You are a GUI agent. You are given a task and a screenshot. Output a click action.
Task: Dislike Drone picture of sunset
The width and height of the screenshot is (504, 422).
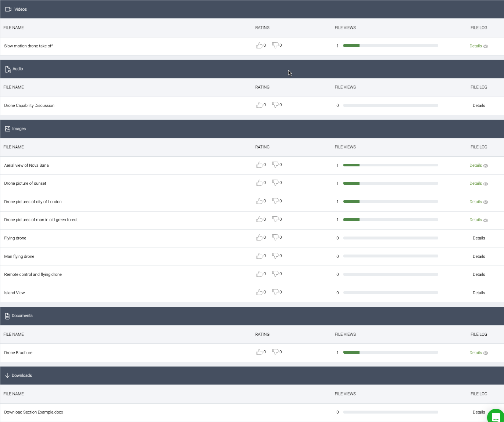click(275, 183)
